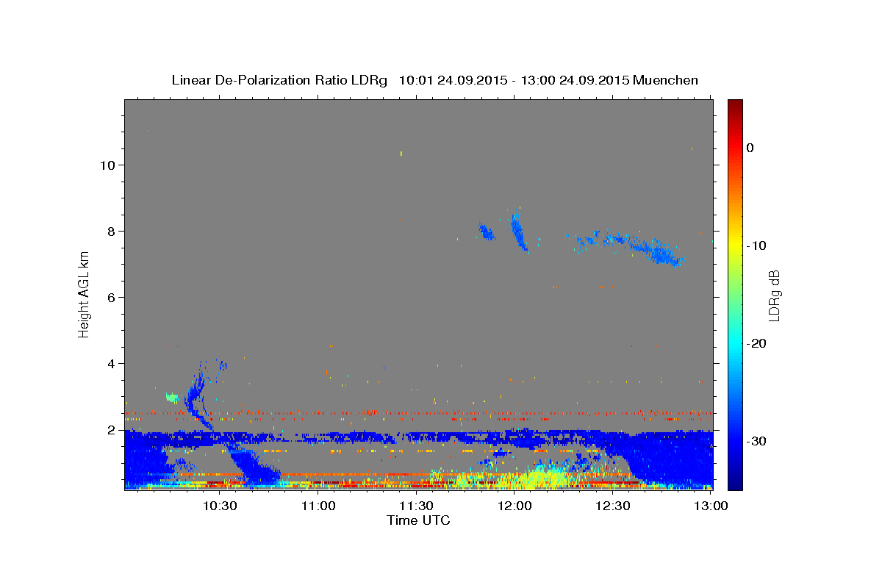The width and height of the screenshot is (882, 588).
Task: Click the 'LDRg dB' colorbar label
Action: [774, 295]
